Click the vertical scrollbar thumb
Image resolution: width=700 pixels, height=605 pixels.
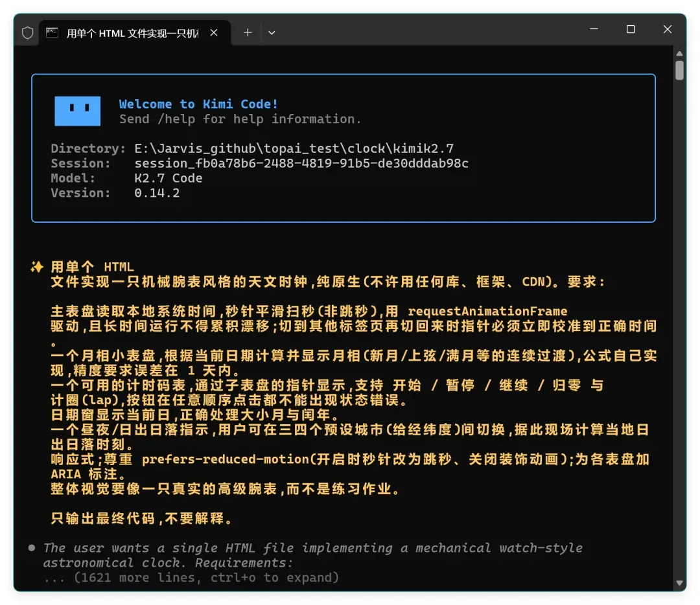[679, 70]
